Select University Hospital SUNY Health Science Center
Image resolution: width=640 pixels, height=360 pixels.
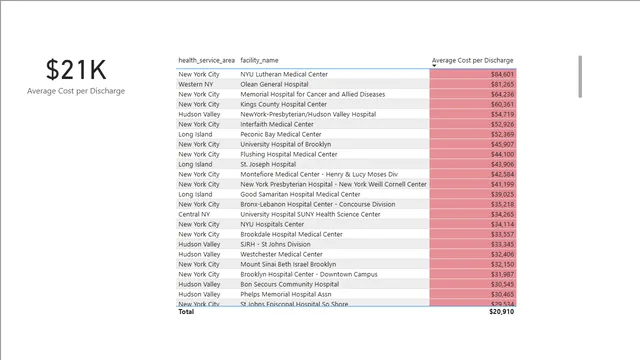tap(310, 214)
